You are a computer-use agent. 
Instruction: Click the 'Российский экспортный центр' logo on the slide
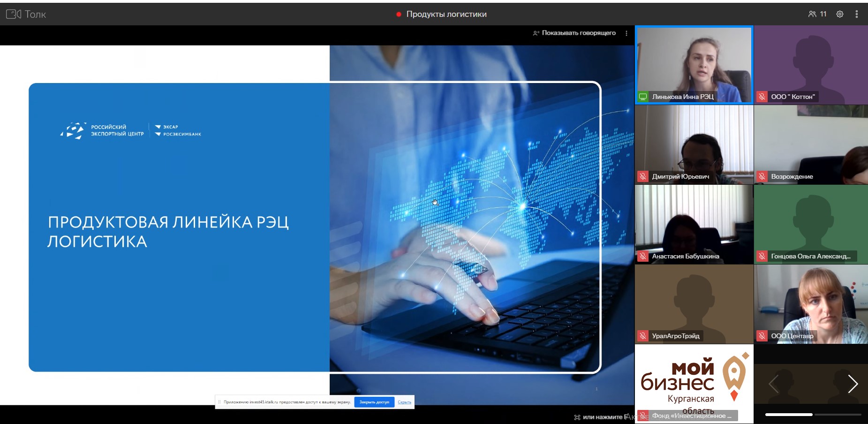[102, 130]
